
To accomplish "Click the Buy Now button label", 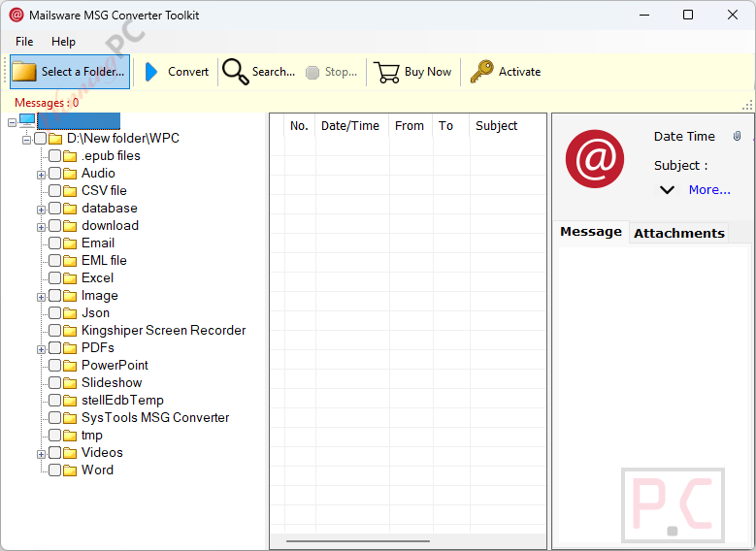I will tap(428, 72).
